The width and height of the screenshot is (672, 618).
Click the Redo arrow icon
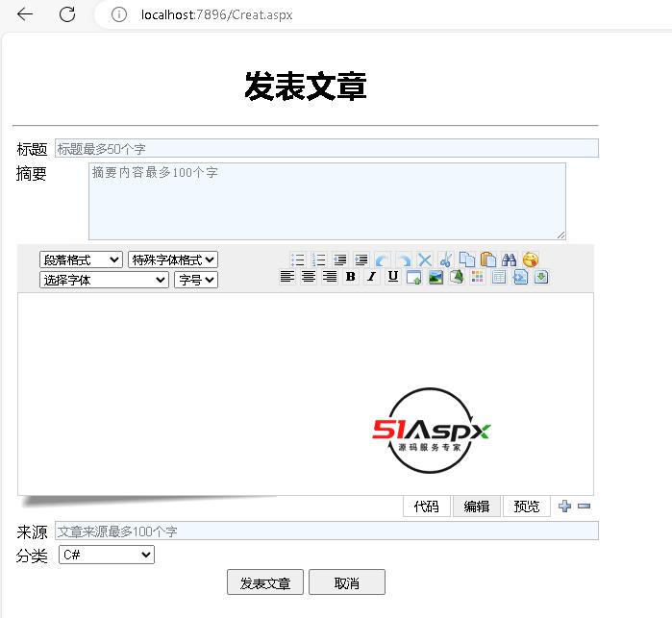pyautogui.click(x=403, y=260)
